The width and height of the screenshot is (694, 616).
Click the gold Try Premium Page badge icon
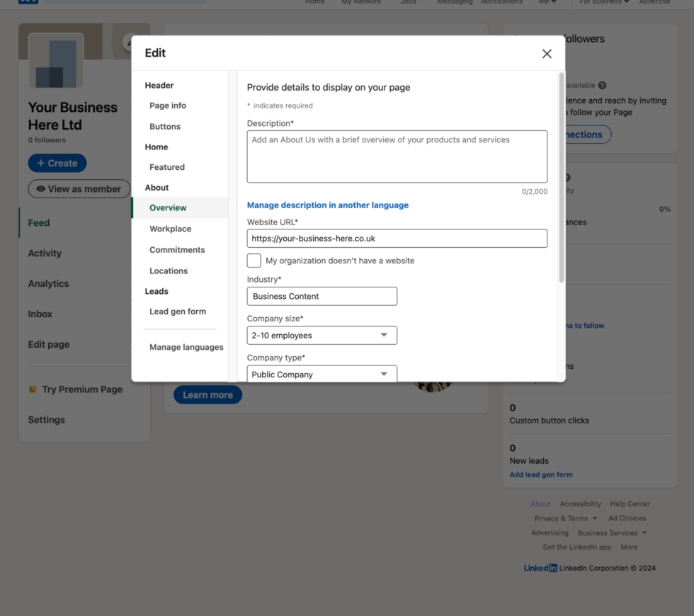(x=33, y=389)
